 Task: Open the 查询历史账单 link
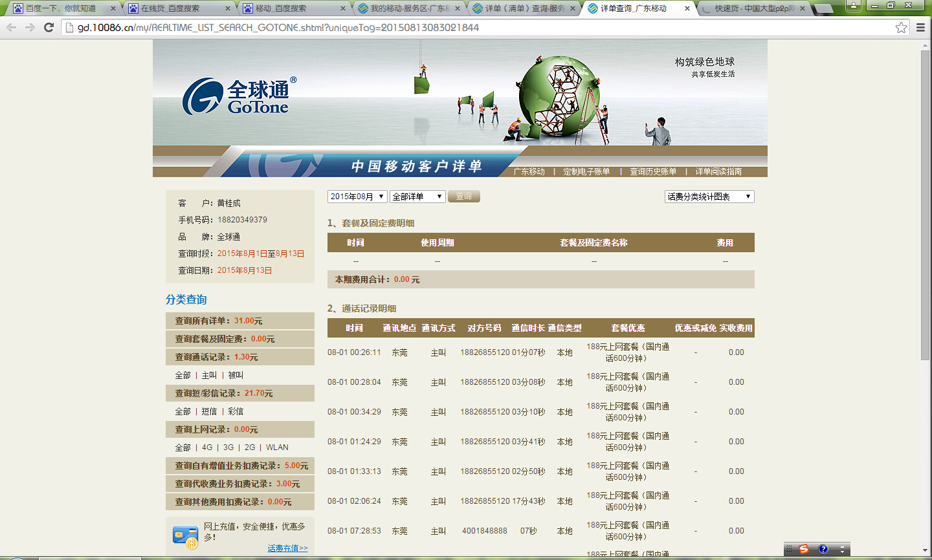[x=653, y=171]
